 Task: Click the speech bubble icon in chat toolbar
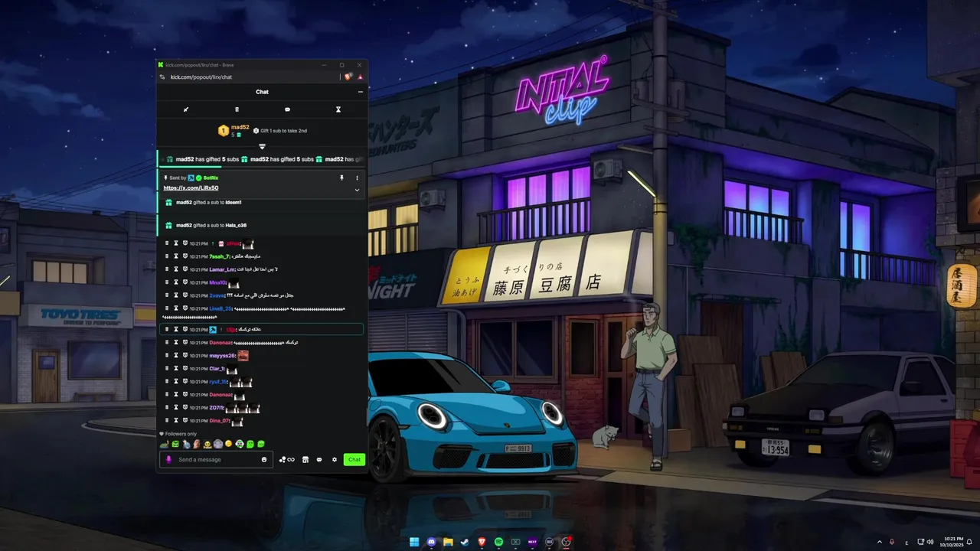click(287, 109)
